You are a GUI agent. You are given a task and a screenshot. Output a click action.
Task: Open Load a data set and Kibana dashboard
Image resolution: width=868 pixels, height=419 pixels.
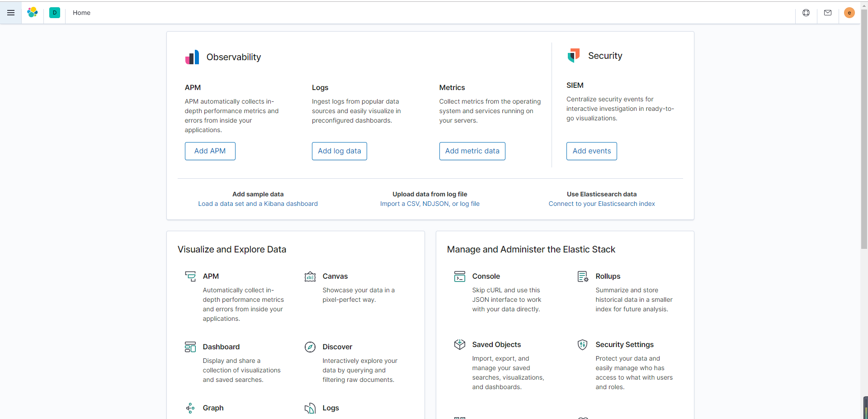pyautogui.click(x=258, y=204)
